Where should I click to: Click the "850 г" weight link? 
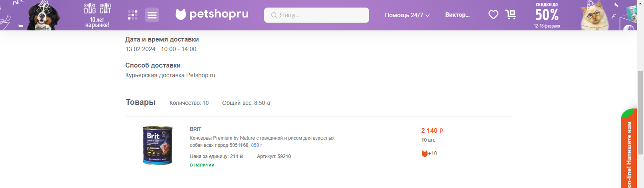coord(257,145)
